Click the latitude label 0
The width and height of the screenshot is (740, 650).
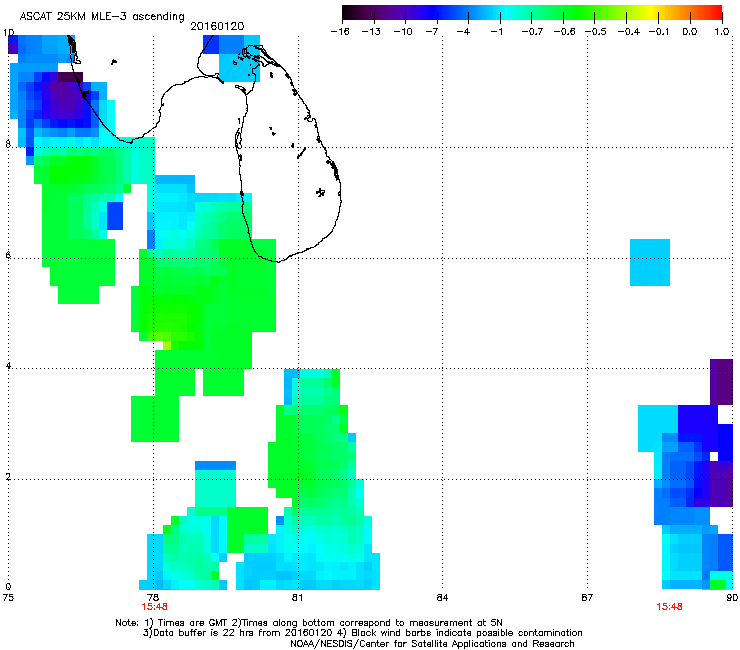click(8, 587)
